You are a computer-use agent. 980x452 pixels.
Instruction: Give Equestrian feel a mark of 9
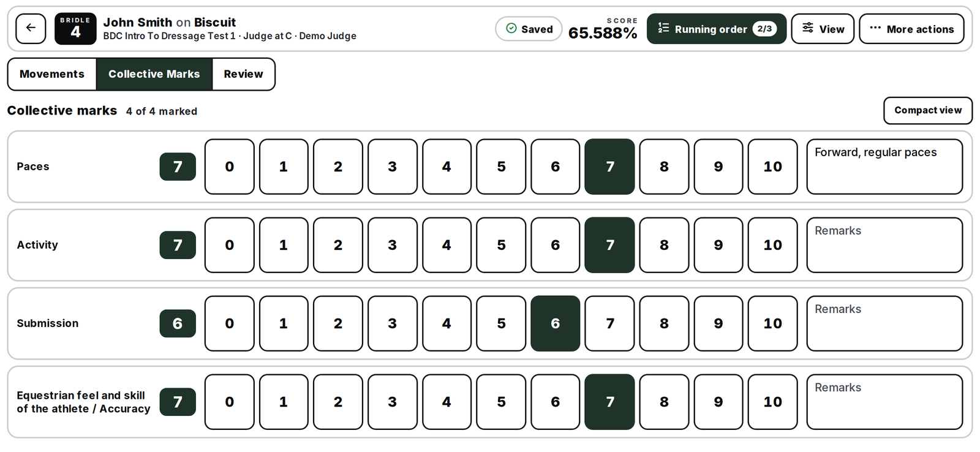click(x=718, y=402)
